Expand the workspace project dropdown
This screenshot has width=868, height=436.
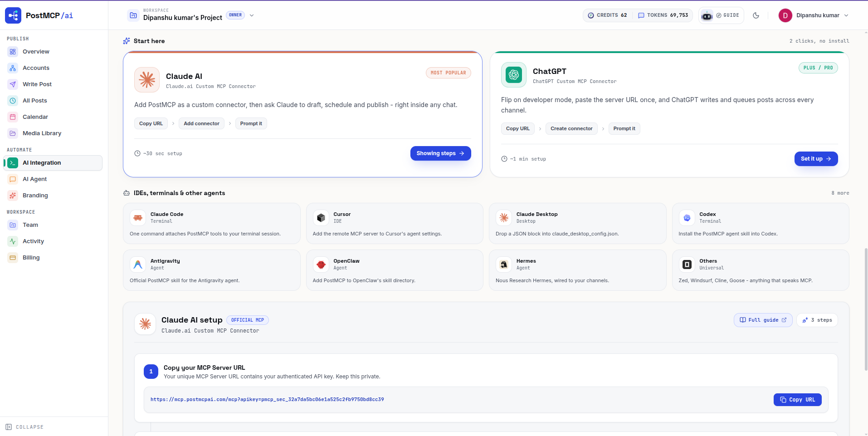pos(252,15)
